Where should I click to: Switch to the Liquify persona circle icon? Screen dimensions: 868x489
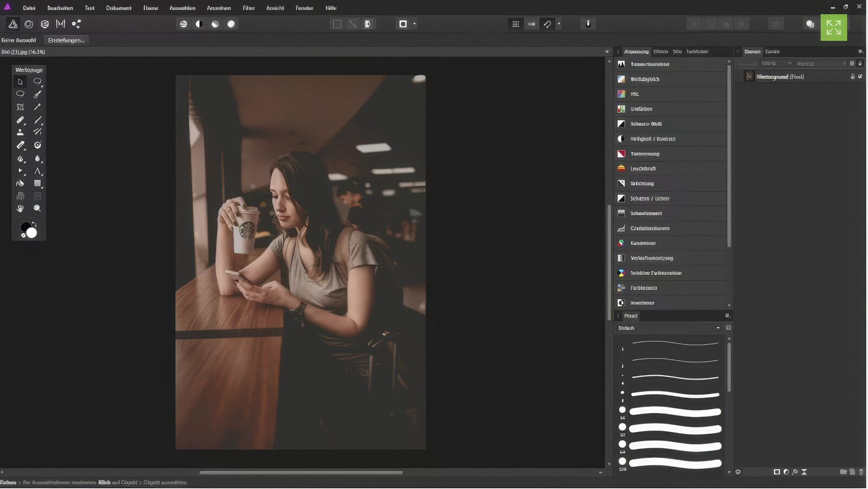29,24
